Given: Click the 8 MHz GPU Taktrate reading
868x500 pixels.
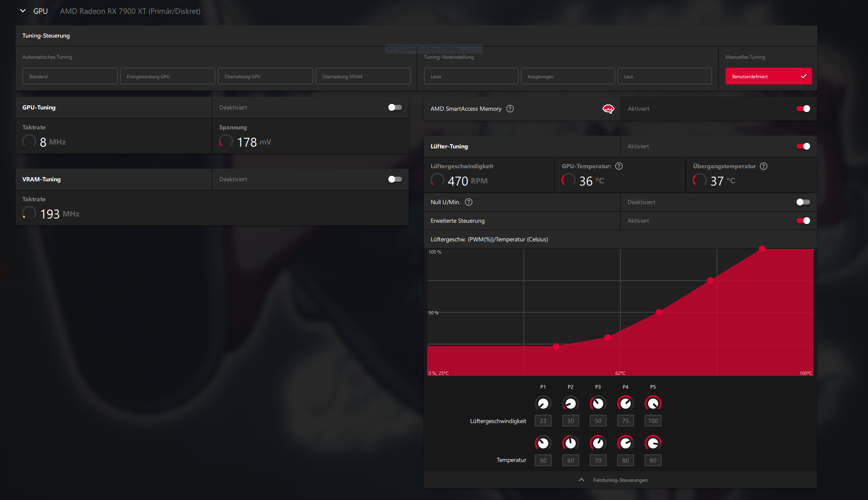Looking at the screenshot, I should coord(53,142).
